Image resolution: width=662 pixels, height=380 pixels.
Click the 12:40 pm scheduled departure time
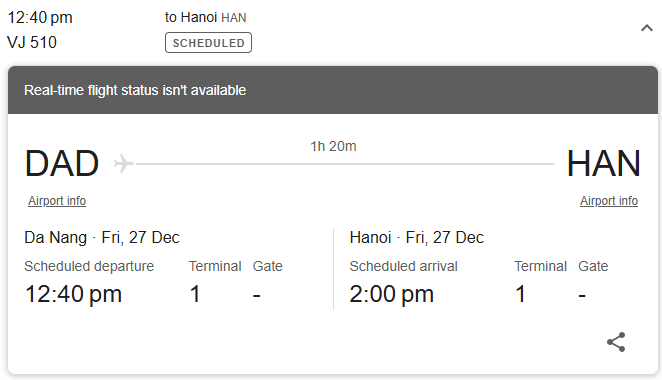(x=73, y=294)
